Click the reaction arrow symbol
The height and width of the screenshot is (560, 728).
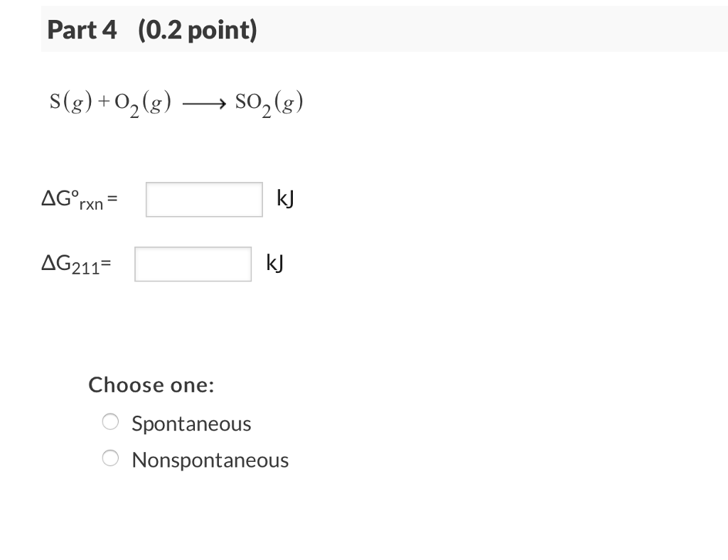(204, 103)
